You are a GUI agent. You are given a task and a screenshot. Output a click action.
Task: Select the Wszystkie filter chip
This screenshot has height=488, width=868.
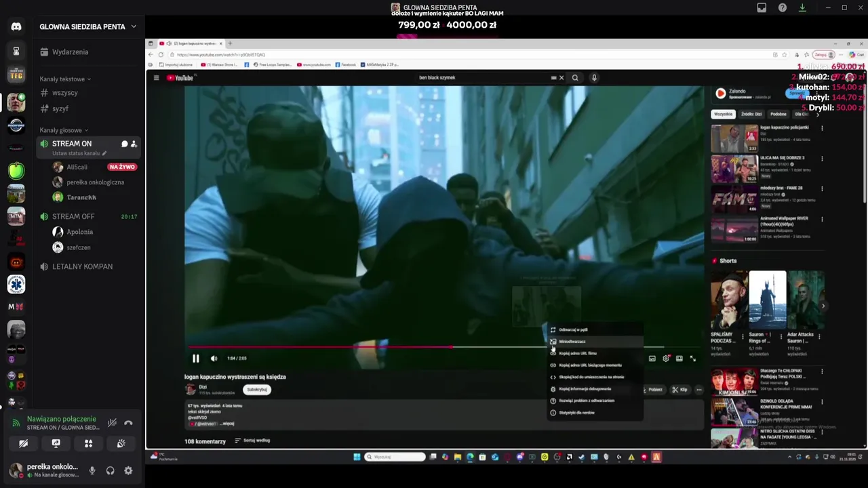coord(723,114)
